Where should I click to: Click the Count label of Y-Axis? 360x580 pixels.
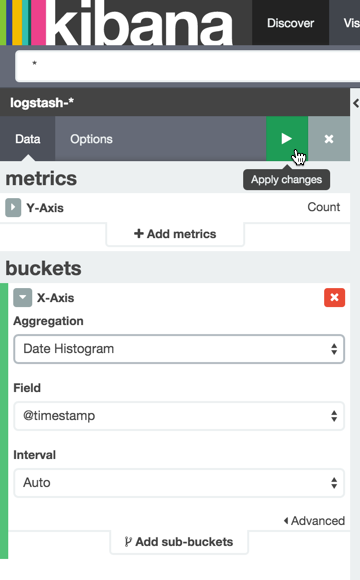tap(323, 207)
